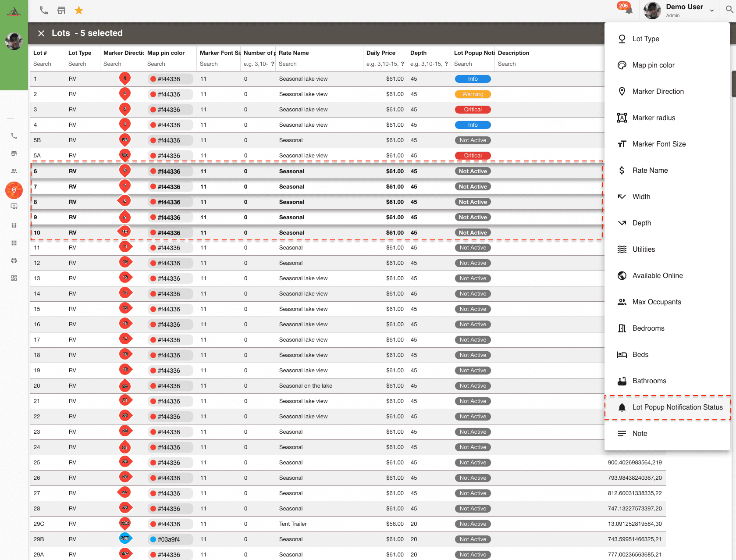Open the notifications bell with 206 badge
The height and width of the screenshot is (560, 736).
[628, 10]
